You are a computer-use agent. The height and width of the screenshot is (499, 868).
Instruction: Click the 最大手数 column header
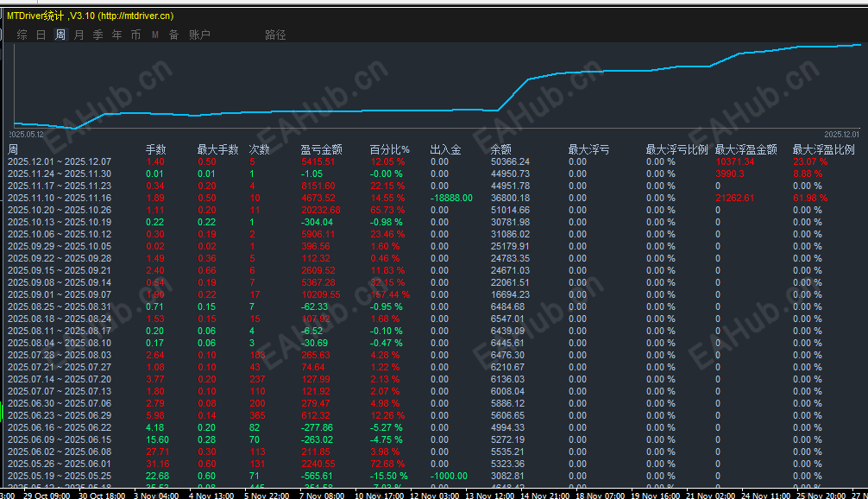click(x=217, y=149)
